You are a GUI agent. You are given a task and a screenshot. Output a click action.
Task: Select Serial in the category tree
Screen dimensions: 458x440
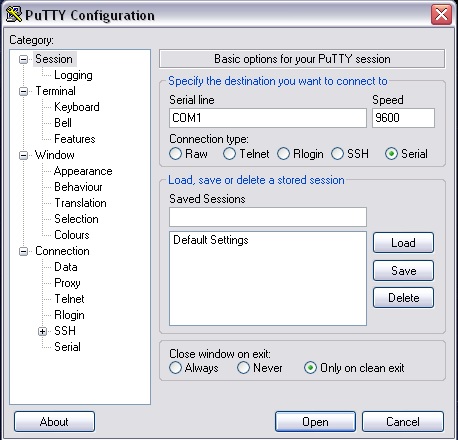[67, 347]
